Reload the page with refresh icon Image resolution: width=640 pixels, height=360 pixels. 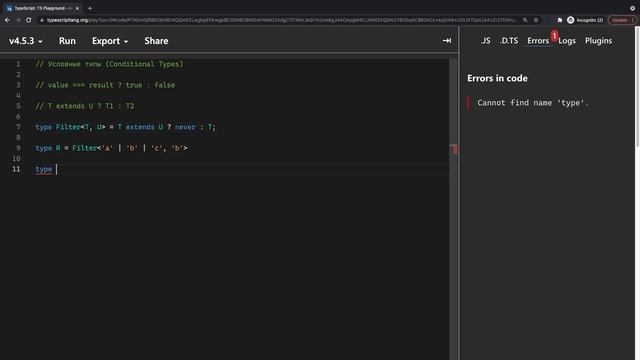pyautogui.click(x=29, y=20)
